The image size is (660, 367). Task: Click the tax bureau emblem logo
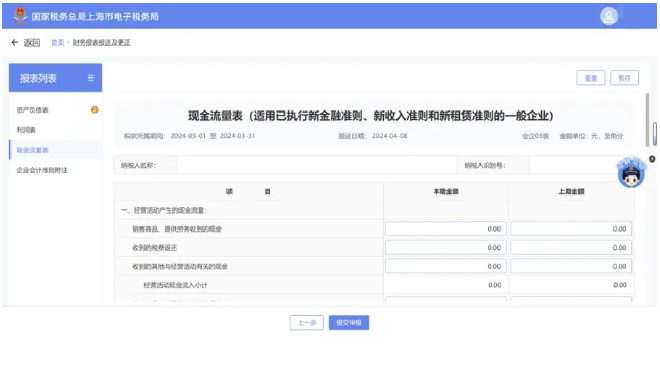[x=20, y=16]
